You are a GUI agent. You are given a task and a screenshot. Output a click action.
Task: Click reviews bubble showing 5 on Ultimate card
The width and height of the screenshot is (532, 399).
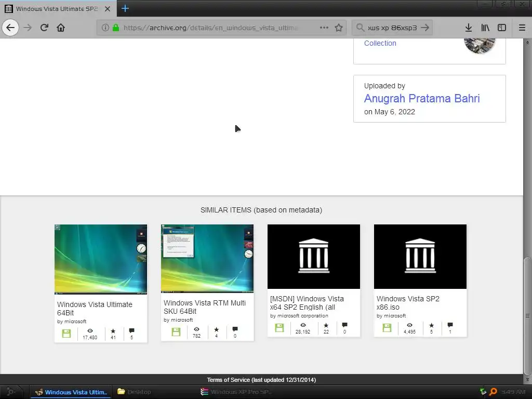click(x=131, y=330)
